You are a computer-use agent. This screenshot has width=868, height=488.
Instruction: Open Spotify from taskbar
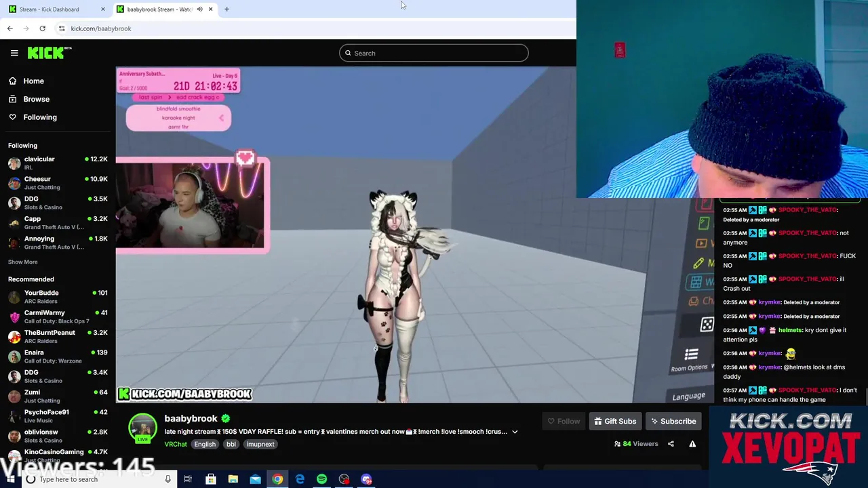[x=321, y=479]
